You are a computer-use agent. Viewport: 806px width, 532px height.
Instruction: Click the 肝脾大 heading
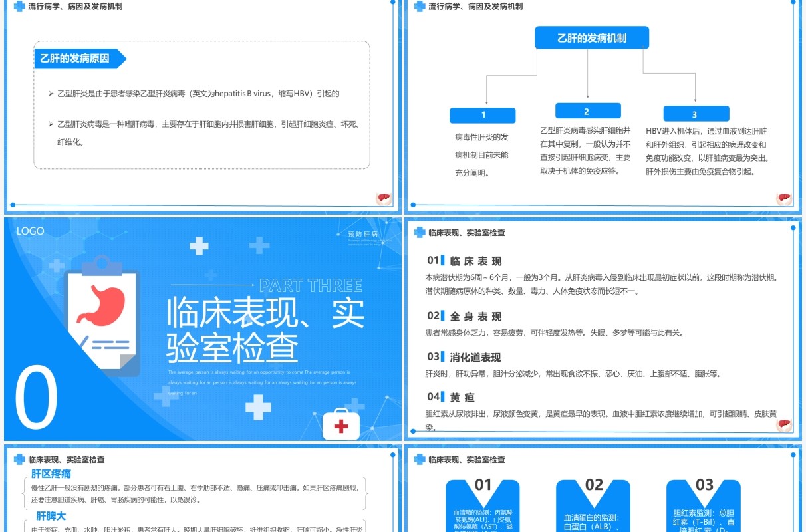[51, 515]
